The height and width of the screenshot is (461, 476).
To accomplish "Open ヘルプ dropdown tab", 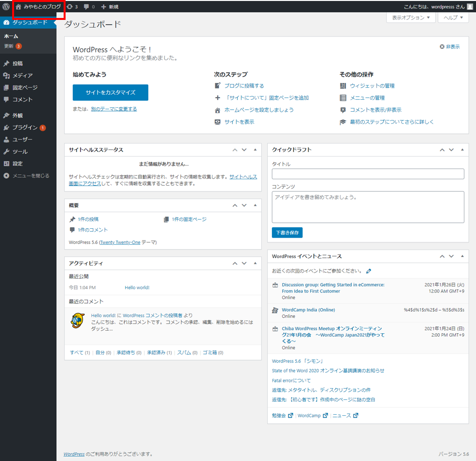I will (453, 17).
